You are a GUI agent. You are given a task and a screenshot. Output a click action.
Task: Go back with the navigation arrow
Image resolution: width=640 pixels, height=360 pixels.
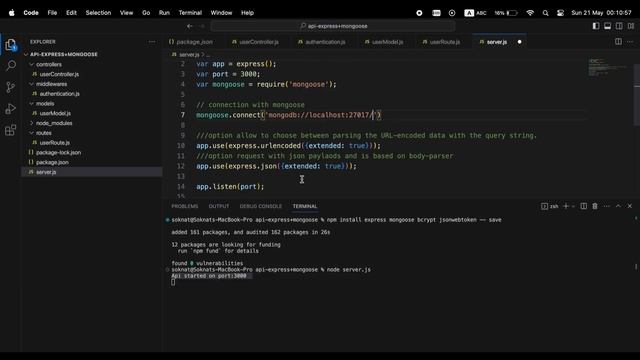click(190, 26)
